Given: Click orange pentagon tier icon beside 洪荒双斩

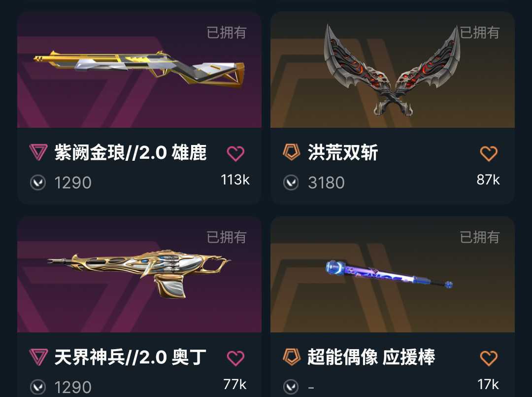Looking at the screenshot, I should (292, 152).
